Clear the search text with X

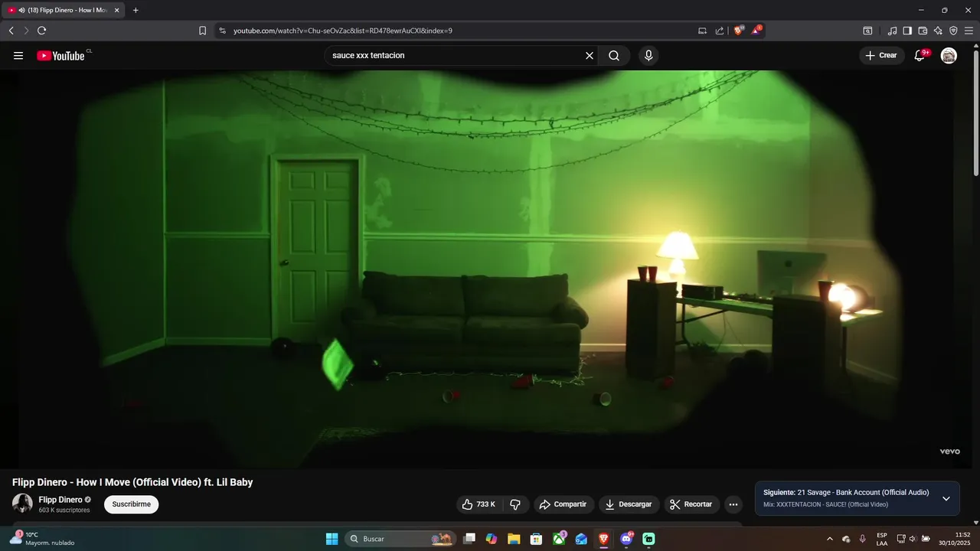tap(590, 56)
